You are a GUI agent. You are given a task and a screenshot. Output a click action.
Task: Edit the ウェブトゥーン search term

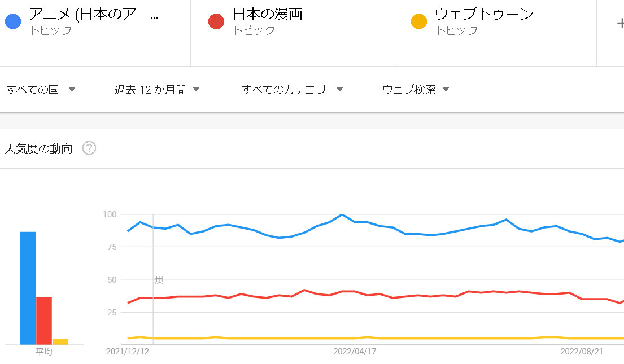pyautogui.click(x=484, y=15)
